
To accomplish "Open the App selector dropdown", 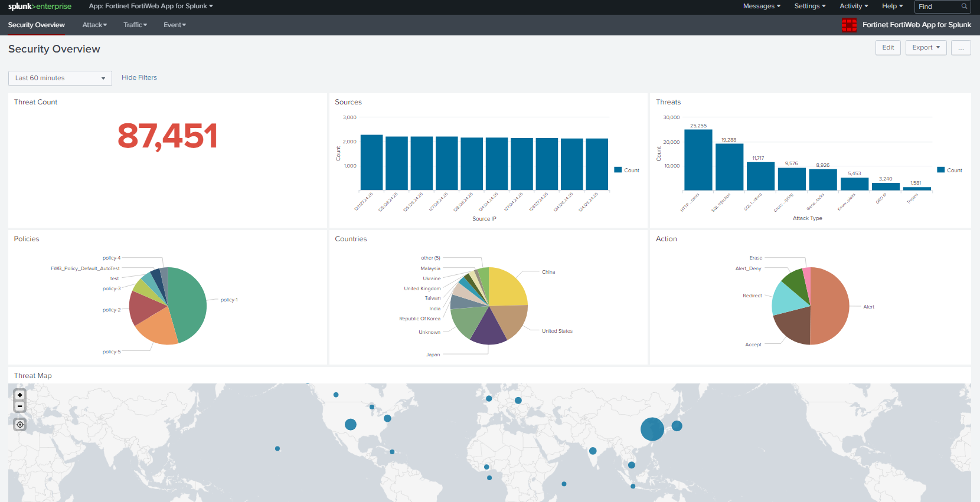I will (151, 6).
